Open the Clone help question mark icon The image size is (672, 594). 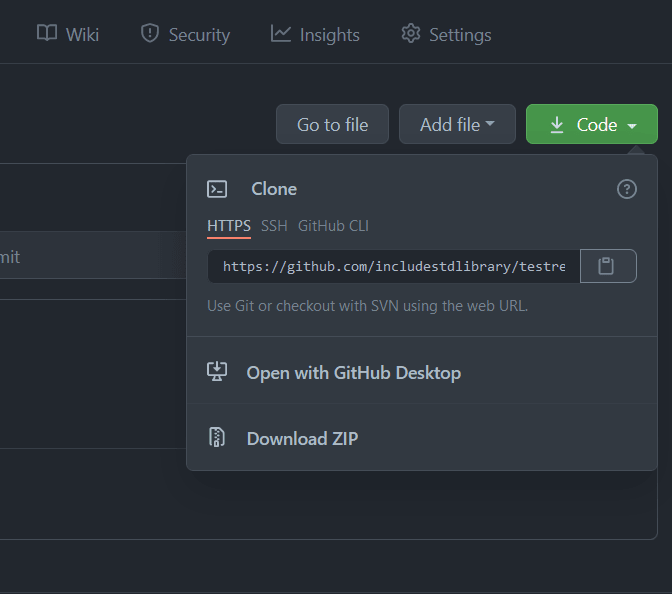[x=627, y=189]
